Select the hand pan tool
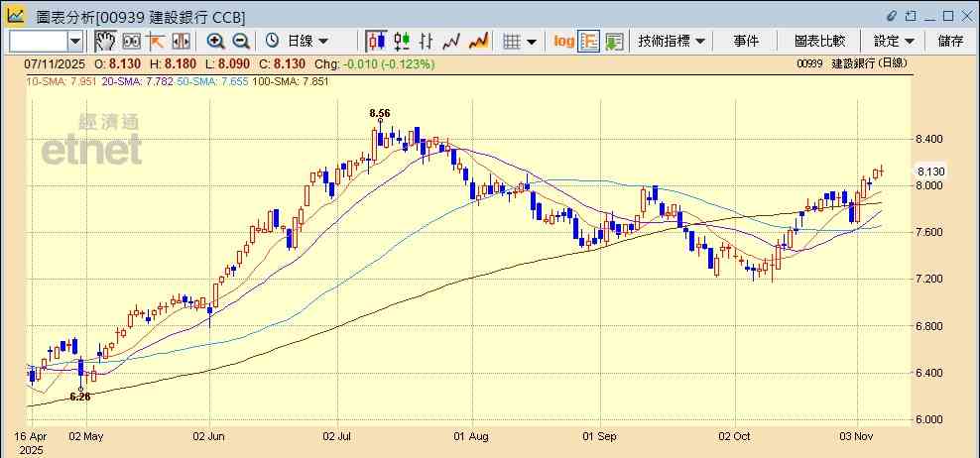This screenshot has width=980, height=458. (105, 41)
